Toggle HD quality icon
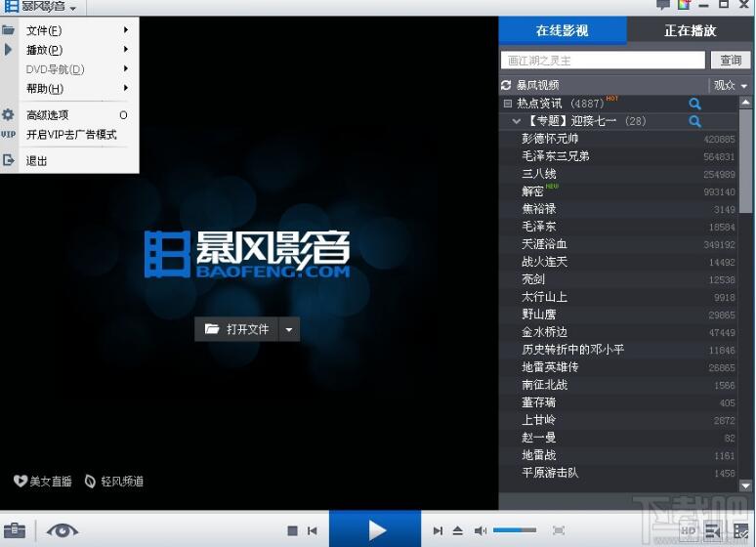The image size is (756, 547). tap(689, 530)
